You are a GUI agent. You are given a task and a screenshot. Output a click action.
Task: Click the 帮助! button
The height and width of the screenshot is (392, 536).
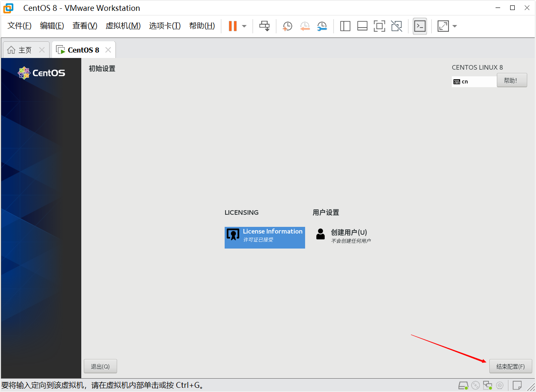point(512,80)
